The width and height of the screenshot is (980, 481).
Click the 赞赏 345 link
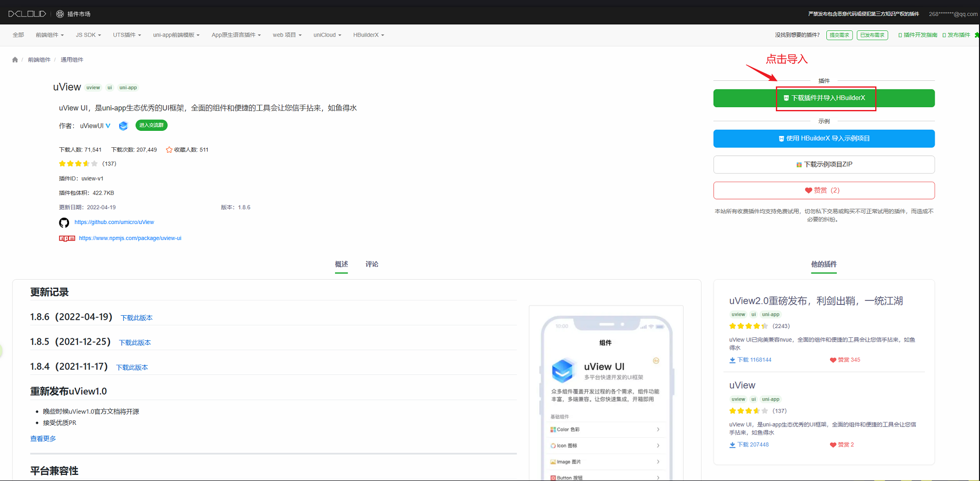(845, 360)
